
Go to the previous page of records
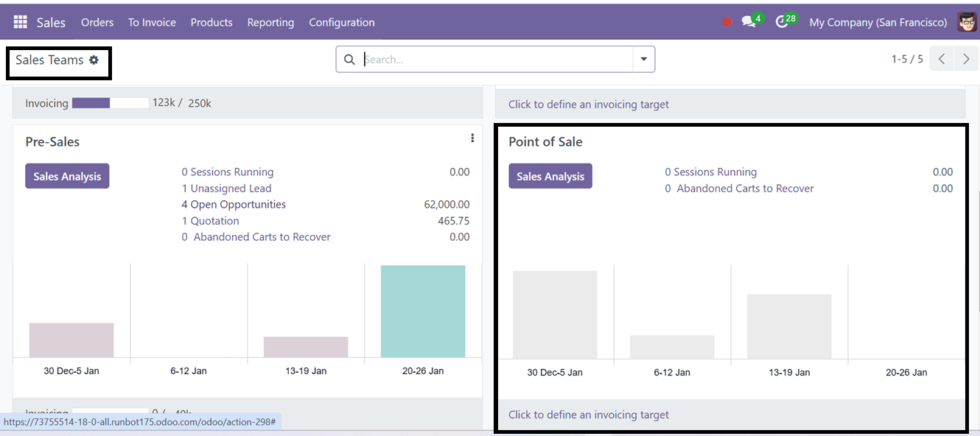(942, 60)
